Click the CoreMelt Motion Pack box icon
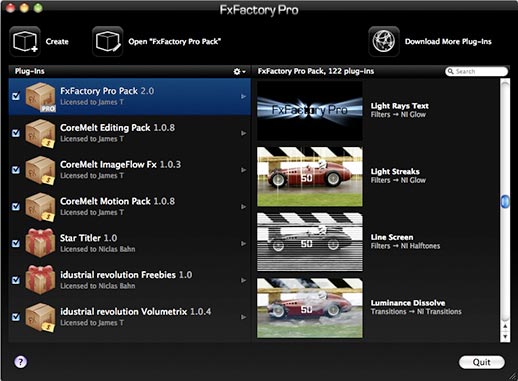The height and width of the screenshot is (381, 518). tap(40, 207)
